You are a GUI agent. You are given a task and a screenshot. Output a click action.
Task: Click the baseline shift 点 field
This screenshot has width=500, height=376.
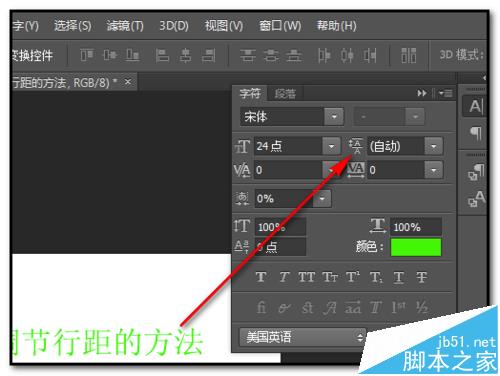pos(280,247)
